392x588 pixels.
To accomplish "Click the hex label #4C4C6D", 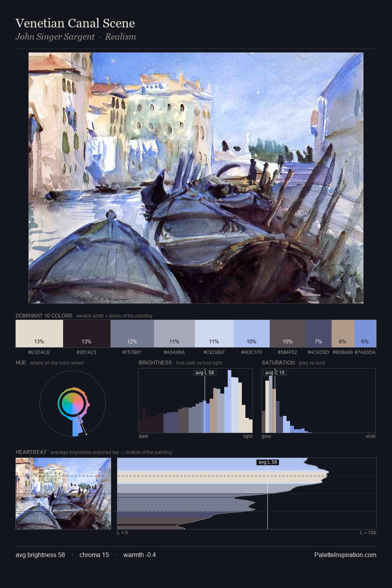I will click(x=318, y=352).
